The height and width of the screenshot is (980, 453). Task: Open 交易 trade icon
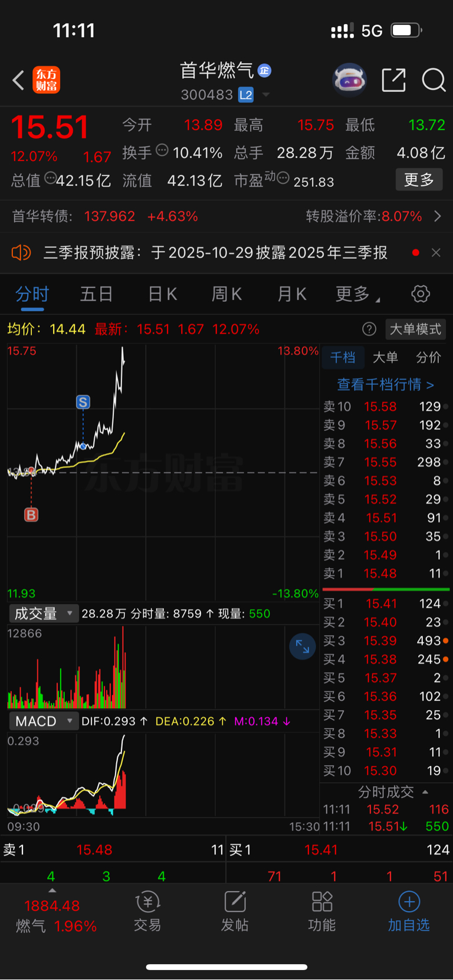pos(147,912)
